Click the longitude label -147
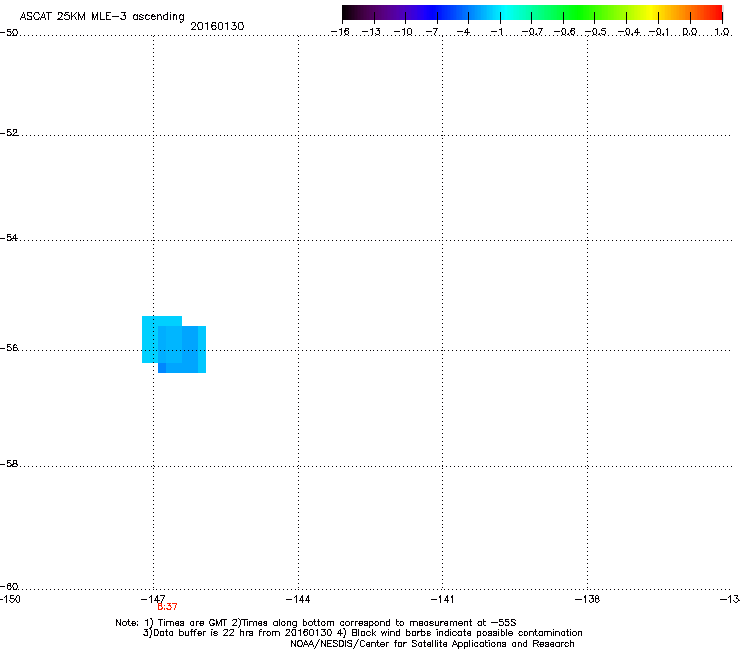740x650 pixels. 153,599
